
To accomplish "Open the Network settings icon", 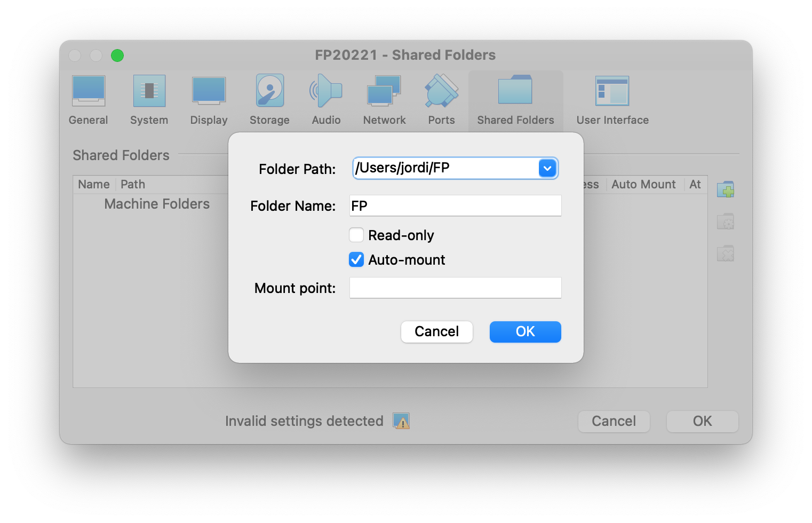I will (x=384, y=92).
